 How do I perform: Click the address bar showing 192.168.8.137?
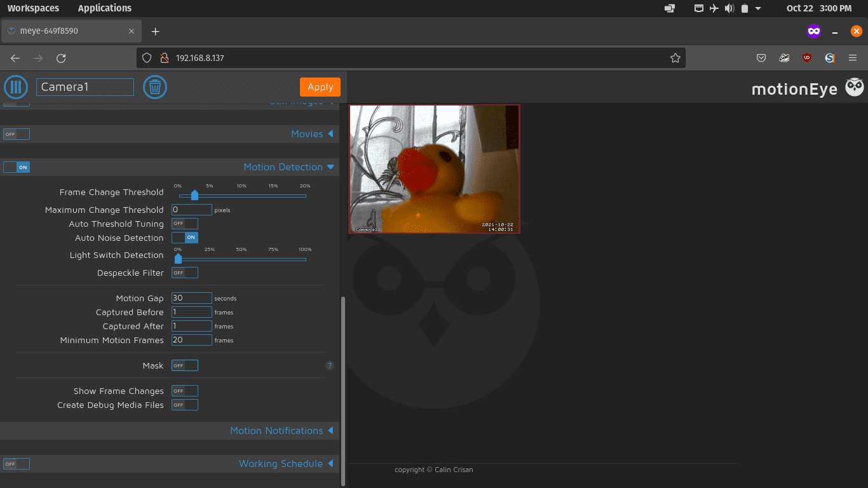point(411,58)
